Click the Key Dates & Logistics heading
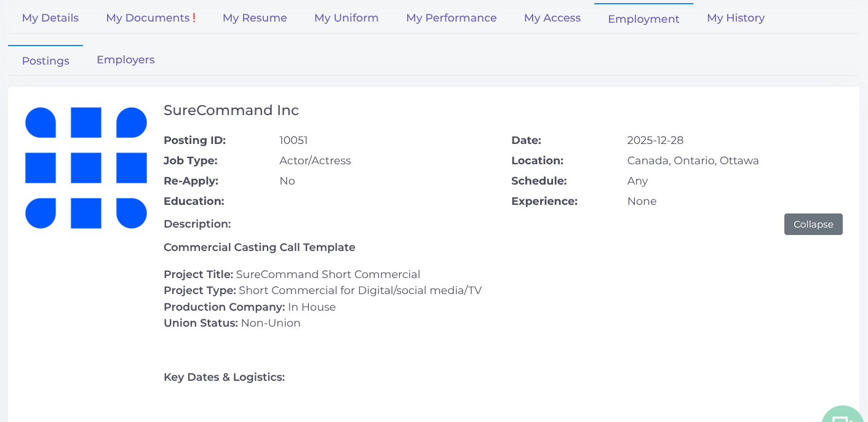Screen dimensions: 868x422 [x=225, y=377]
